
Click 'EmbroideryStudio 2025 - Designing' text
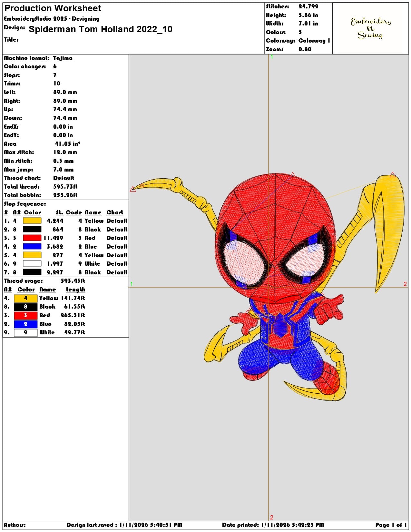(52, 19)
